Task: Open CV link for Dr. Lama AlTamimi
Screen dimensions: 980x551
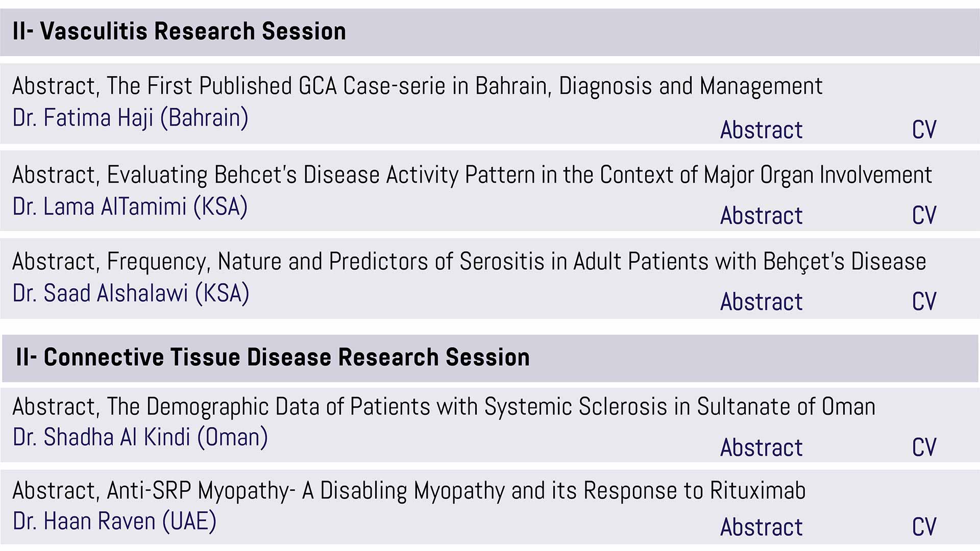Action: (x=924, y=216)
